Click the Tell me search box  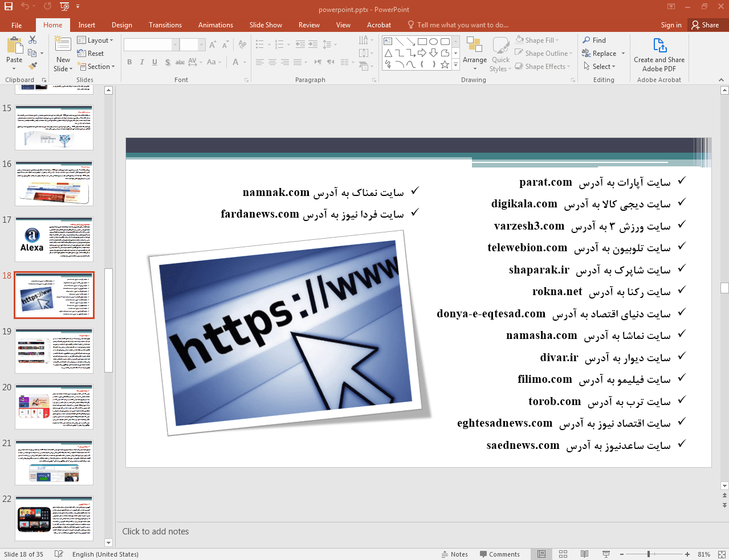pos(458,25)
